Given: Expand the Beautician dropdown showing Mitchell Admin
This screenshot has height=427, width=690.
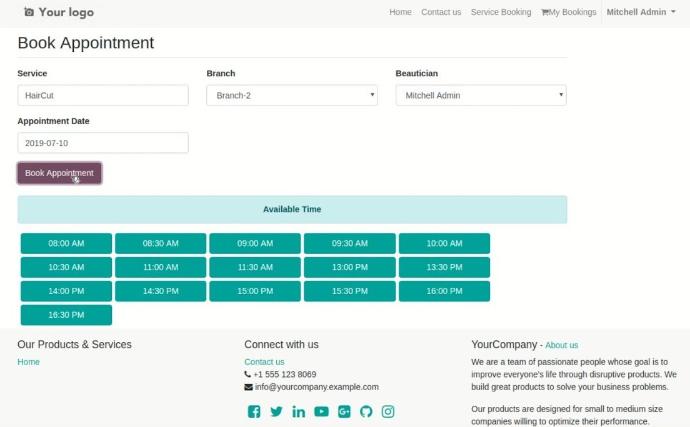Looking at the screenshot, I should pos(481,95).
